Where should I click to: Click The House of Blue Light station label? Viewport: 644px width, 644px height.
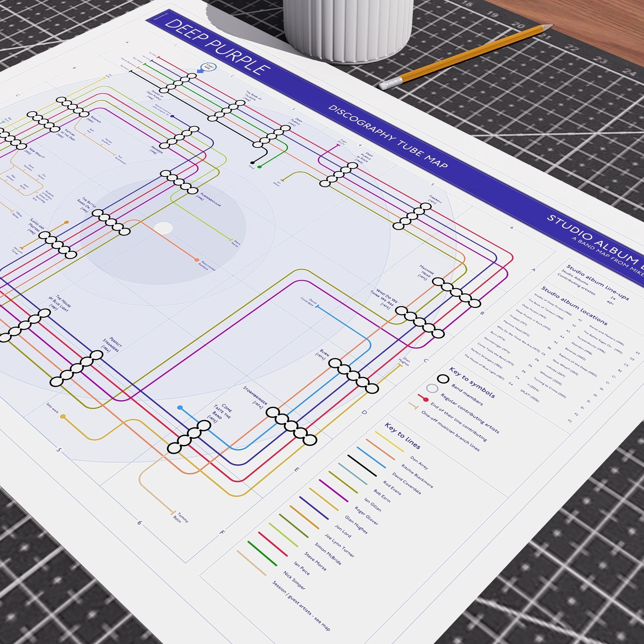60,304
